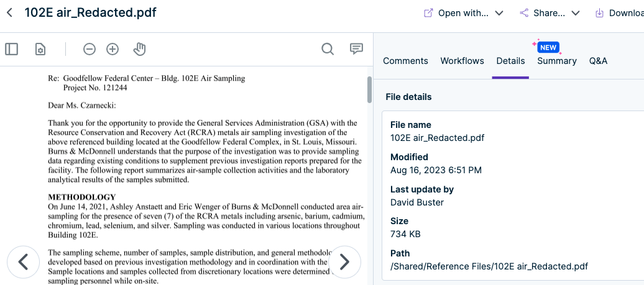Image resolution: width=644 pixels, height=285 pixels.
Task: Go to the next file with right arrow
Action: coord(344,261)
